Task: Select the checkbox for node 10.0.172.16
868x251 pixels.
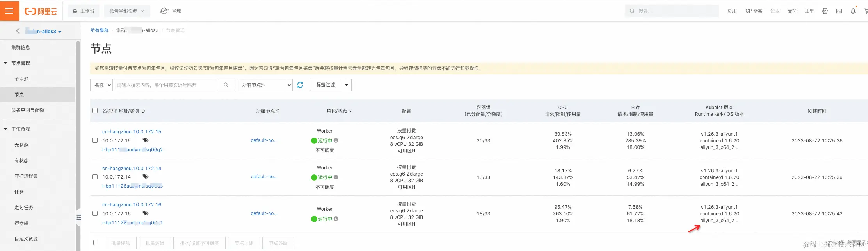Action: [x=95, y=213]
